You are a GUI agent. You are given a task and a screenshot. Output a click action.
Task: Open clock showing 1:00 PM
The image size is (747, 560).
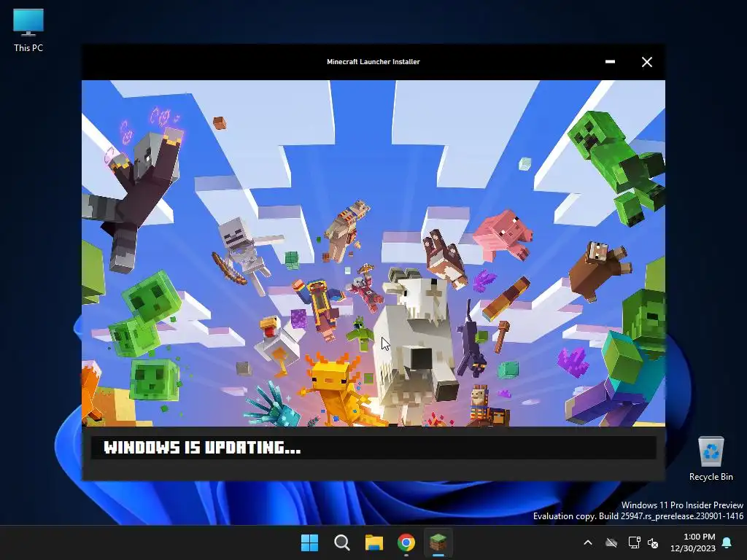699,537
